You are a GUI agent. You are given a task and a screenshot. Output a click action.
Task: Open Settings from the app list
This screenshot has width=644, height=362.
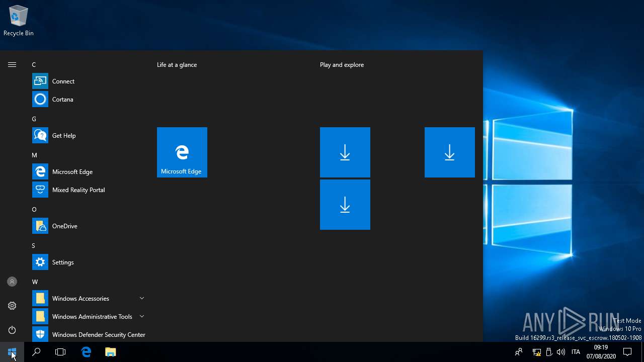[x=89, y=262]
